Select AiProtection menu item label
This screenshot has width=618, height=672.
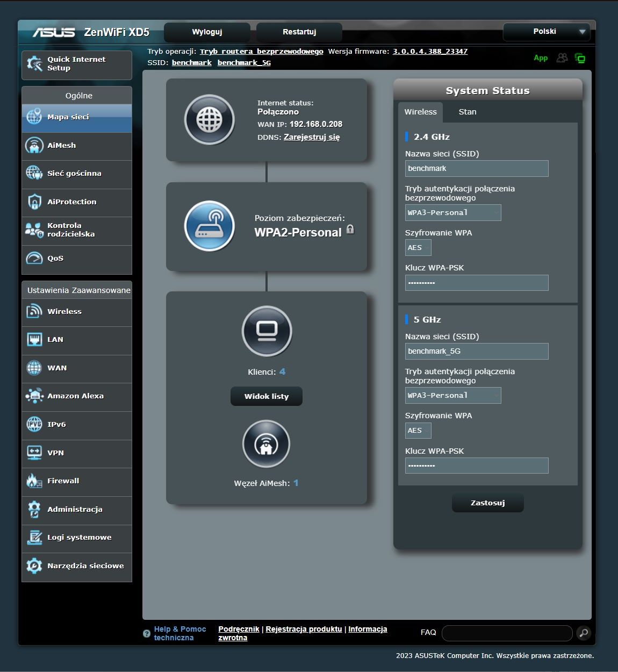point(72,202)
